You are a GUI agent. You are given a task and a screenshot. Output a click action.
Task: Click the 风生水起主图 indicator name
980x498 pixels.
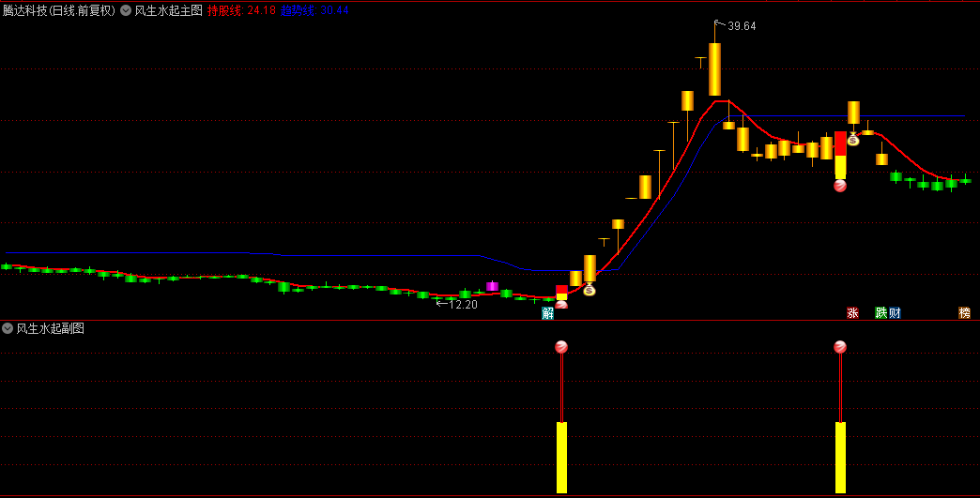click(169, 10)
